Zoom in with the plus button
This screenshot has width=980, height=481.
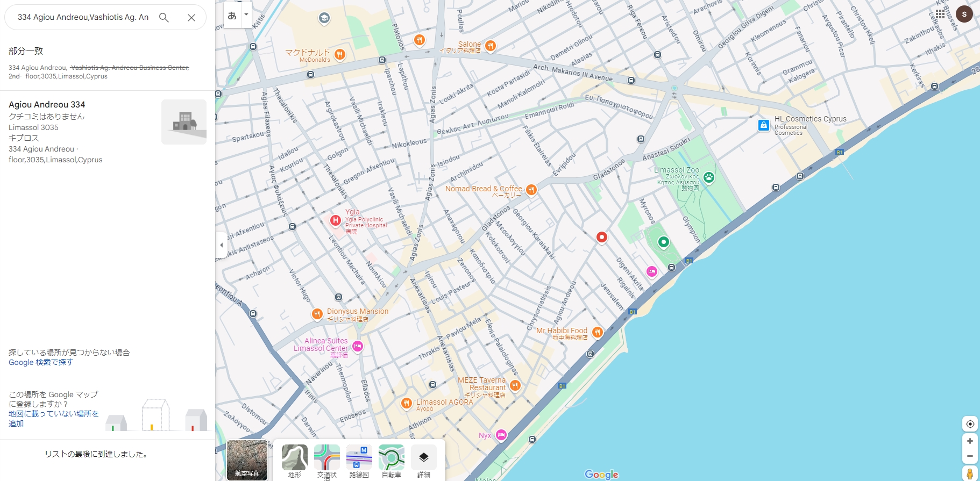point(970,441)
